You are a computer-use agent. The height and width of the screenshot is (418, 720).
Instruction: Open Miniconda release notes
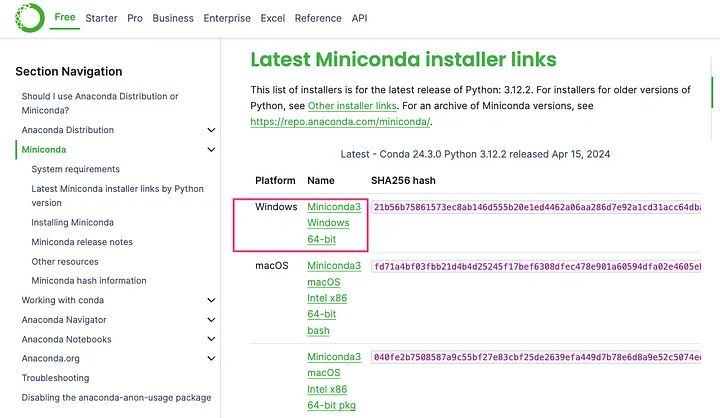(82, 242)
